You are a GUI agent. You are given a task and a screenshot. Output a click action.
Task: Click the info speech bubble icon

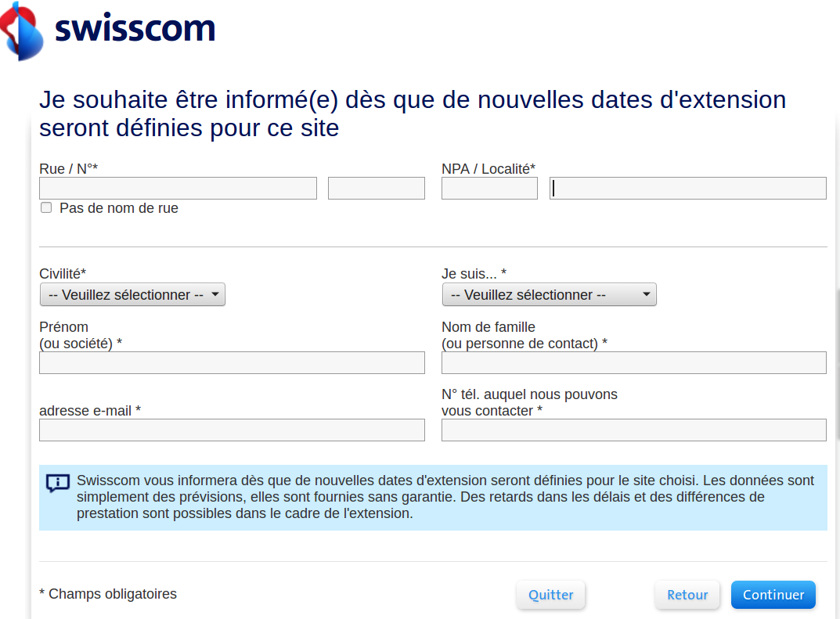coord(58,483)
